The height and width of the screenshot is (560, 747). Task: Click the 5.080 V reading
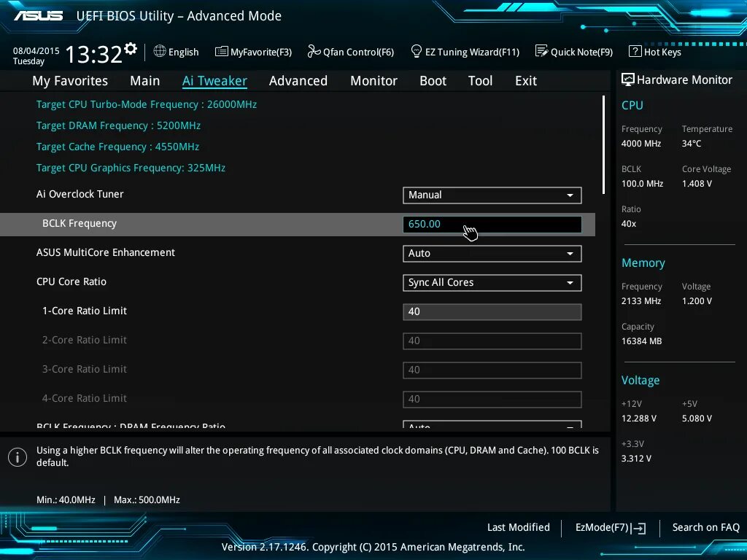pyautogui.click(x=697, y=419)
